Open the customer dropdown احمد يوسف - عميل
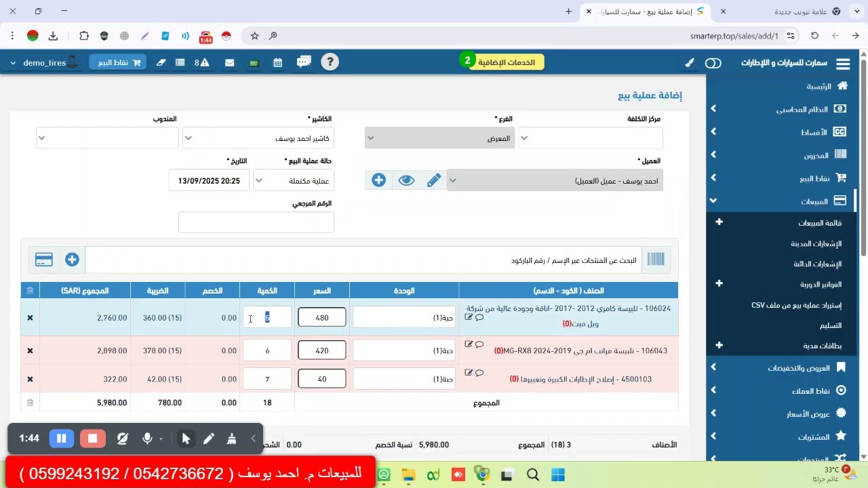 555,181
